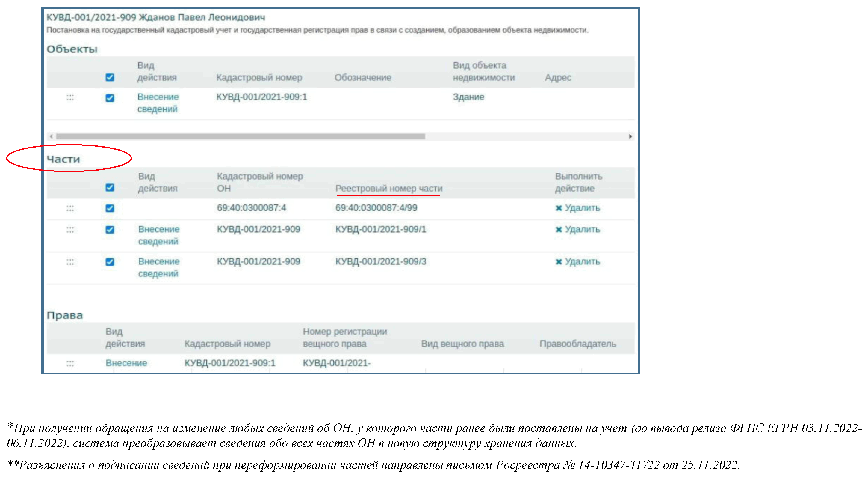This screenshot has width=868, height=483.
Task: Uncheck the Здание object row checkbox
Action: click(110, 98)
